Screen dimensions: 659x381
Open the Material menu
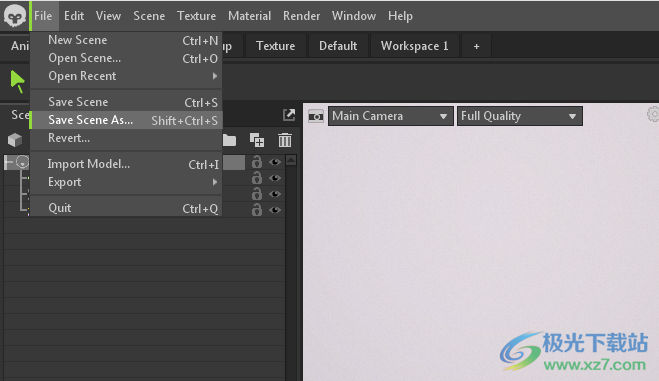coord(249,16)
